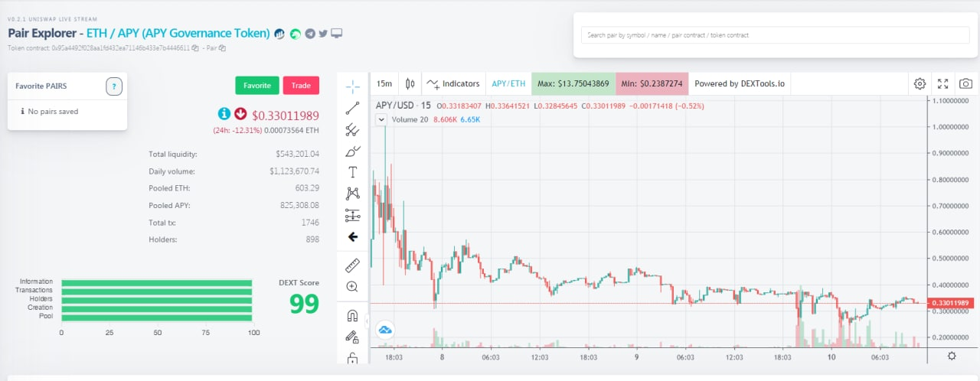
Task: Toggle magnet mode on the chart
Action: coord(353,315)
